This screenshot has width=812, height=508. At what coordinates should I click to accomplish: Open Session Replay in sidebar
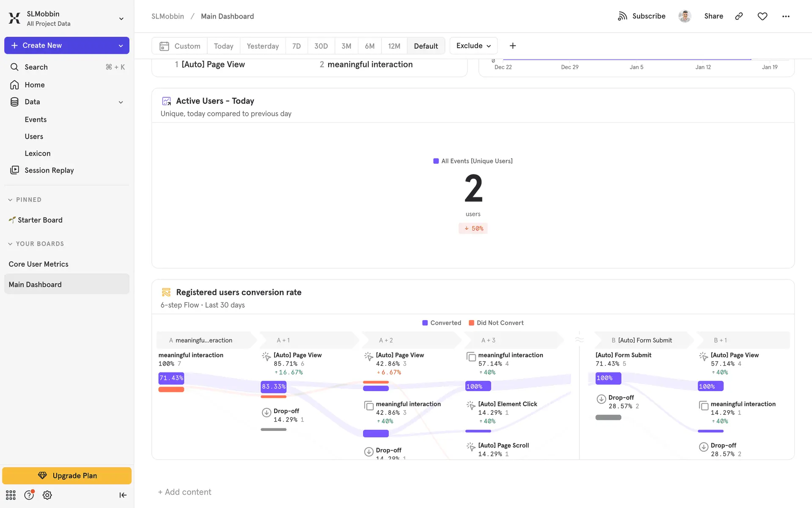49,170
